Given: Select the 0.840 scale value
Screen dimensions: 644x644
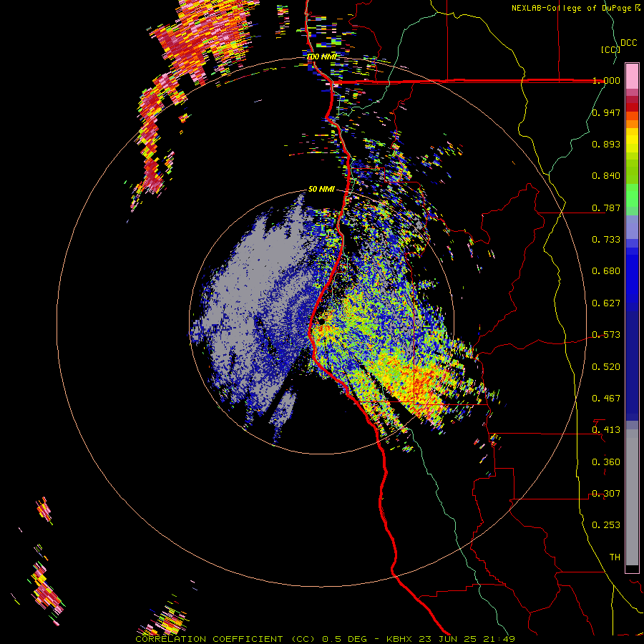Looking at the screenshot, I should [x=606, y=176].
